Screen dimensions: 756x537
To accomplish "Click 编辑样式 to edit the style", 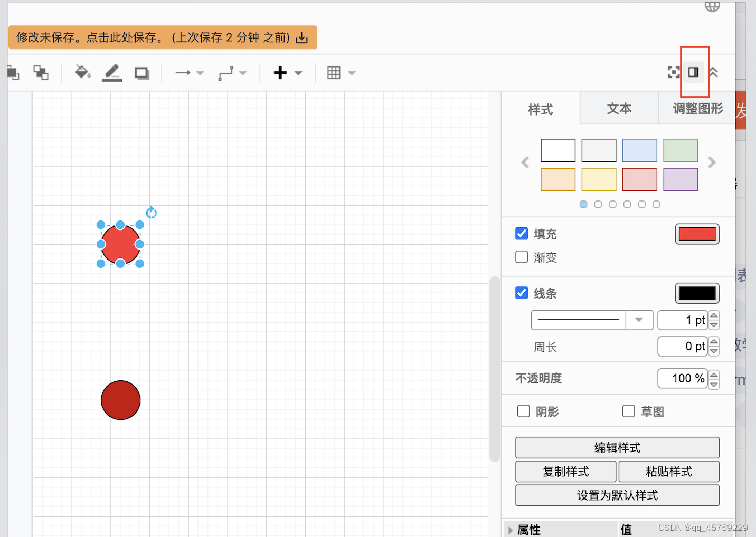I will [x=617, y=447].
